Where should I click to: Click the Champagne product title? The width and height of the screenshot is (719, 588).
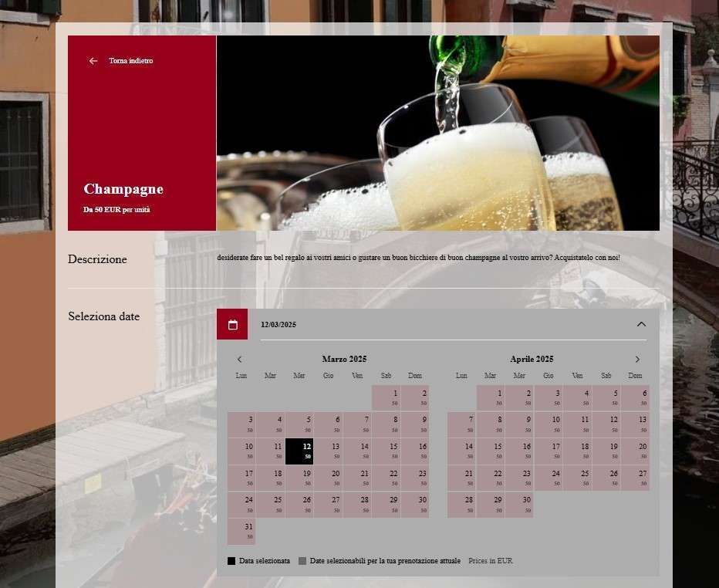point(124,189)
